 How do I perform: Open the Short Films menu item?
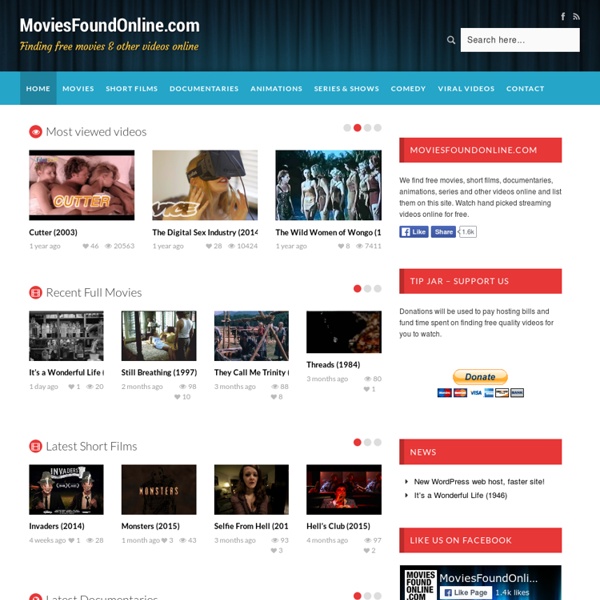coord(132,88)
